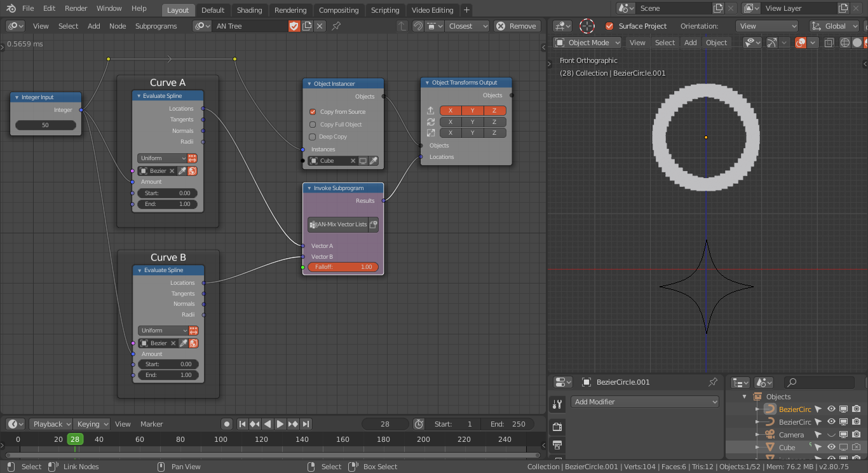Open the Tool properties tab
This screenshot has height=473, width=868.
click(x=557, y=404)
